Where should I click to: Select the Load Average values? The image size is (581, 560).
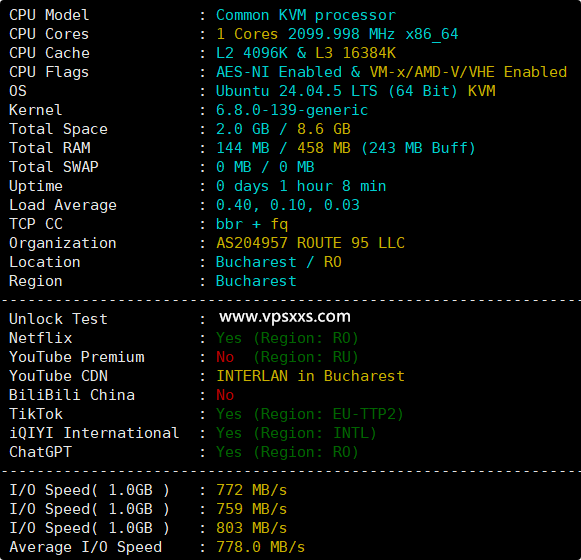pyautogui.click(x=288, y=205)
